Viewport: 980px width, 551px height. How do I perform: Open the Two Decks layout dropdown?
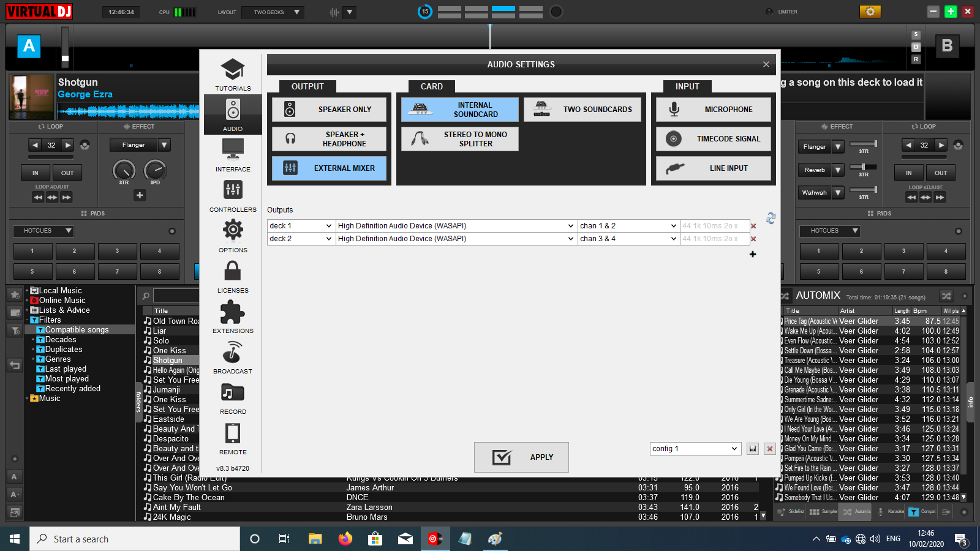[273, 12]
